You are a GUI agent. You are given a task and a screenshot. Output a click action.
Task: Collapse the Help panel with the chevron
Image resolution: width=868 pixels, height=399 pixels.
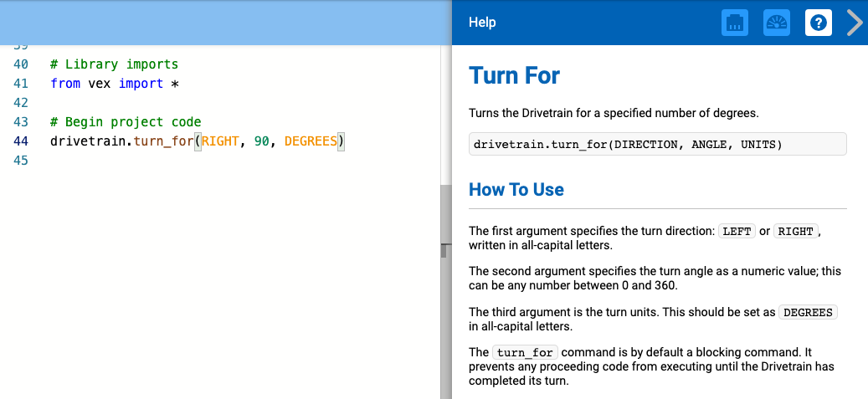coord(854,23)
